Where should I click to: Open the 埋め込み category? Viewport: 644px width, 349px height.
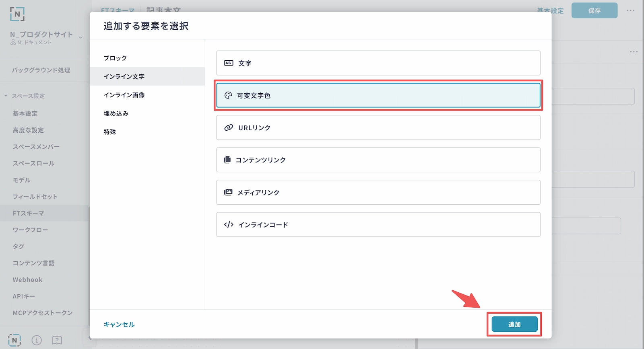(x=116, y=113)
